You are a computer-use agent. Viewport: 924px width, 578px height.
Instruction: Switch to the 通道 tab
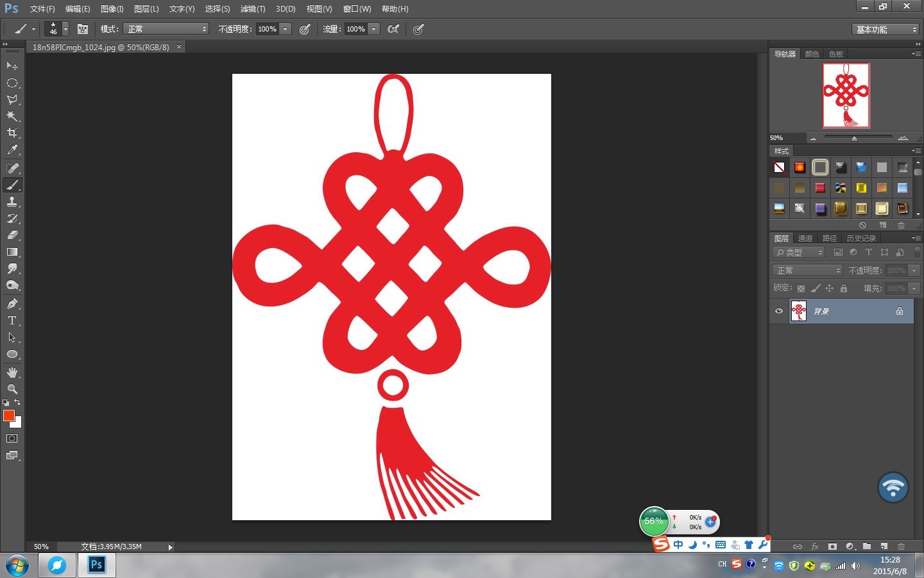coord(805,238)
